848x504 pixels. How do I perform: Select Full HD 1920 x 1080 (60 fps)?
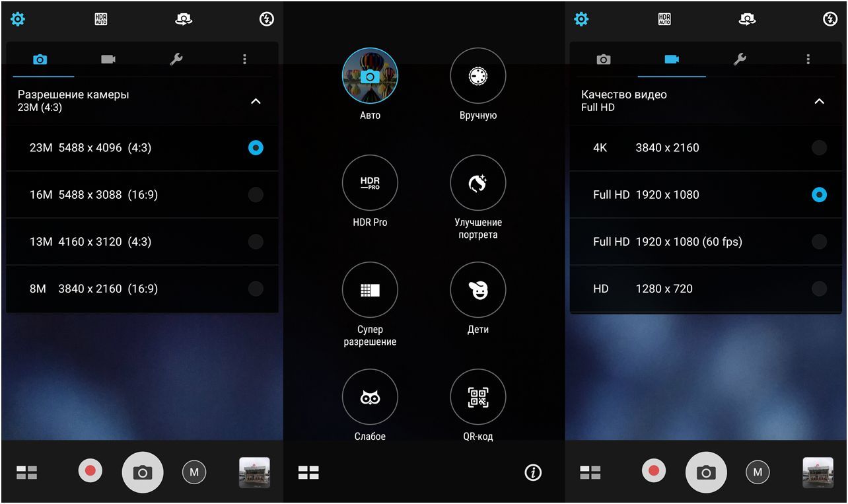(819, 242)
